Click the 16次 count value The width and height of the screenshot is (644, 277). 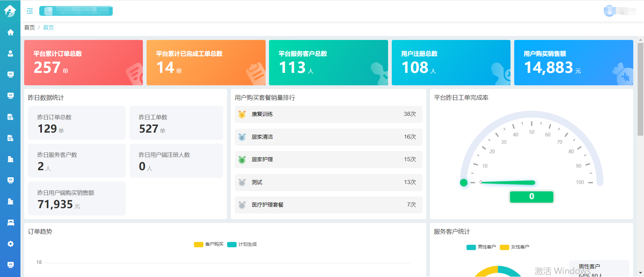(x=410, y=137)
